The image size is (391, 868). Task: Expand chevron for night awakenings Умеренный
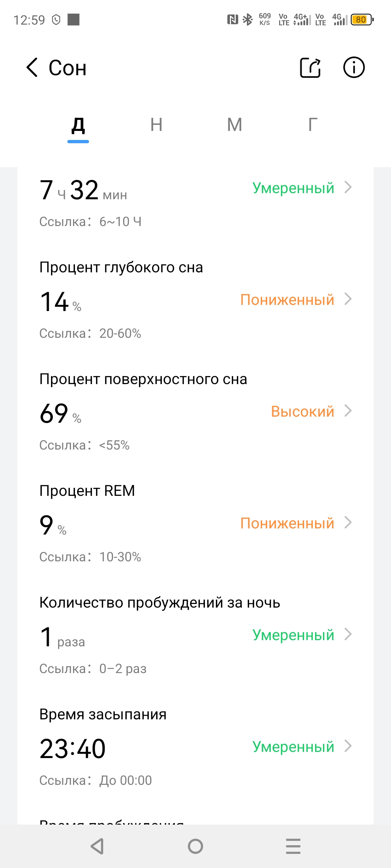point(348,634)
